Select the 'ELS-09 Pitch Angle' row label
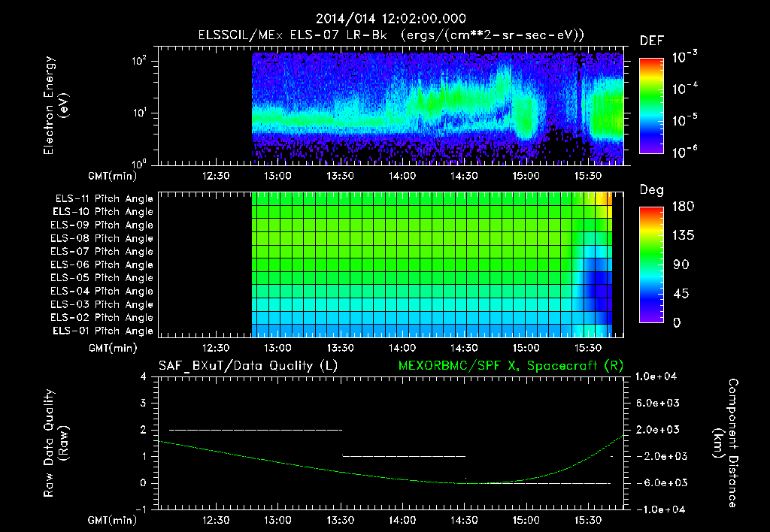Image resolution: width=770 pixels, height=532 pixels. (102, 225)
